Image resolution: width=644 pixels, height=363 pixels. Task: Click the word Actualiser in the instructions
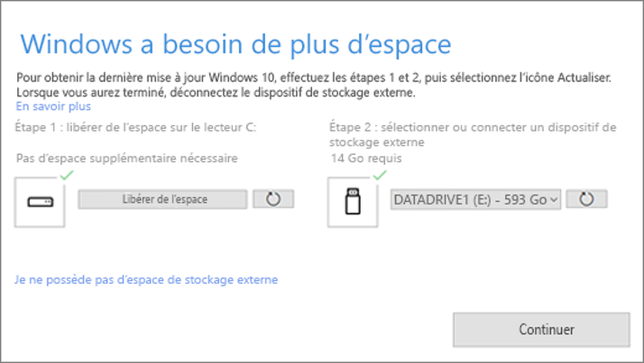click(584, 77)
